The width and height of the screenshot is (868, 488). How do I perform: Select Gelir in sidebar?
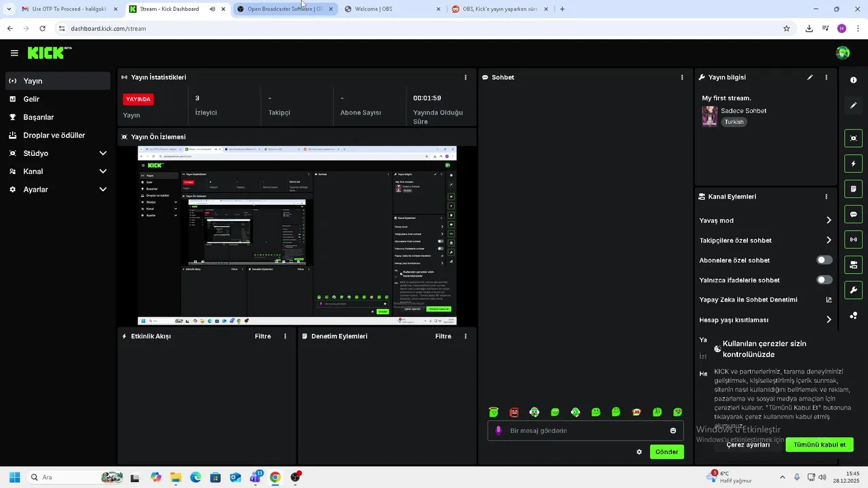point(58,99)
